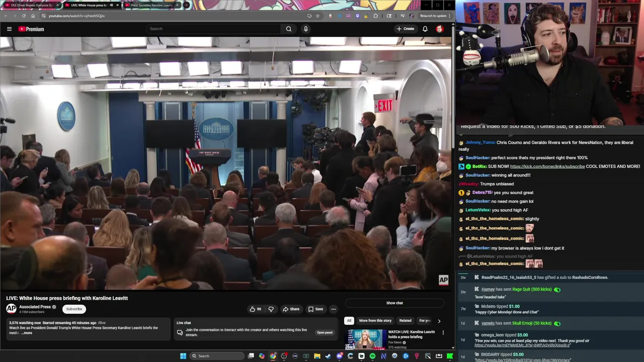The image size is (644, 362).
Task: Click the #live hashtag link
Action: point(102,323)
